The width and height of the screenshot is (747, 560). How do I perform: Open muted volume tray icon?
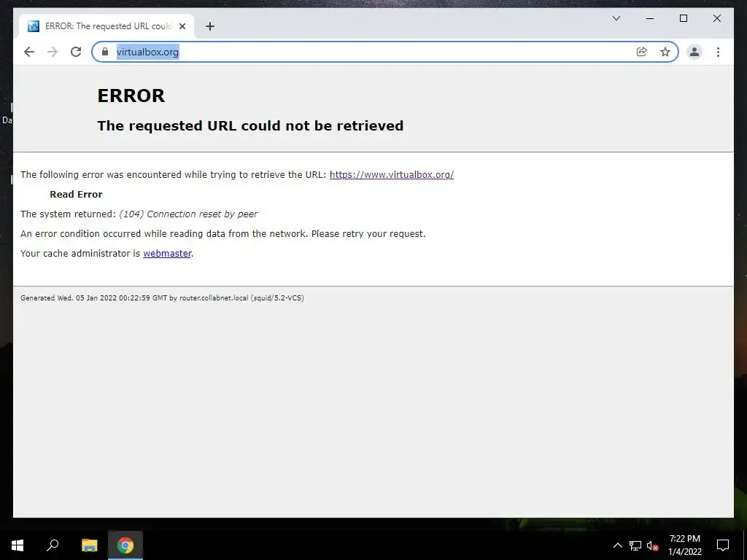click(652, 545)
